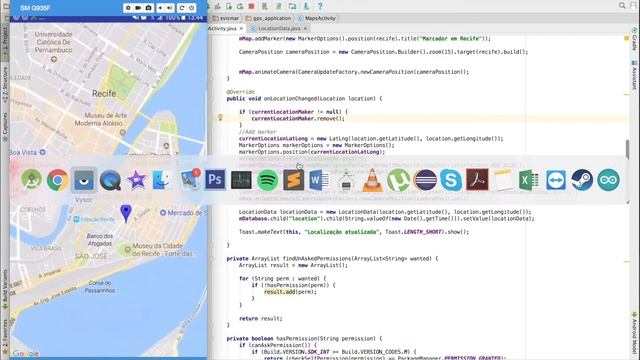This screenshot has width=640, height=360.
Task: Open Vysor settings gear icon
Action: coord(128,8)
